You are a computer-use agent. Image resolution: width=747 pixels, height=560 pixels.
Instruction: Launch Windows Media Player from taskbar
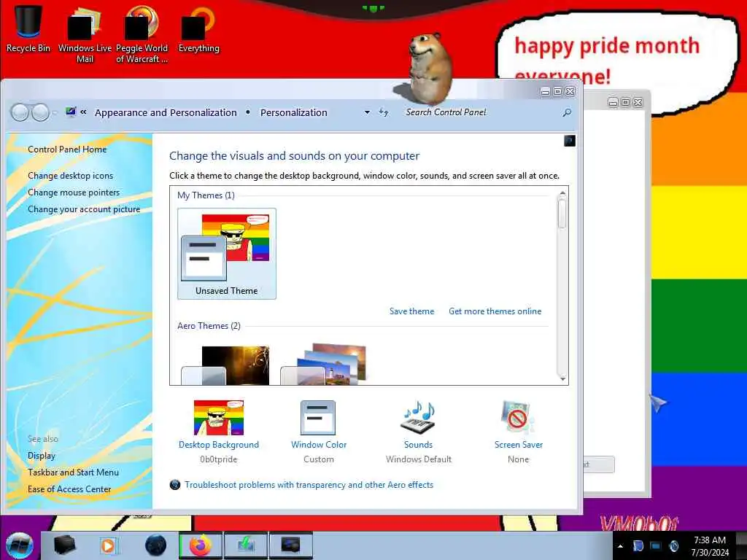click(x=109, y=545)
